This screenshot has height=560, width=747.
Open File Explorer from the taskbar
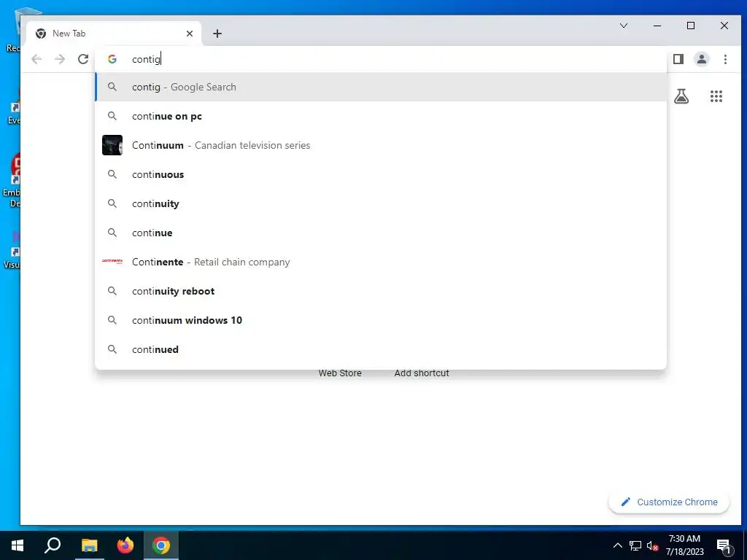pyautogui.click(x=89, y=545)
